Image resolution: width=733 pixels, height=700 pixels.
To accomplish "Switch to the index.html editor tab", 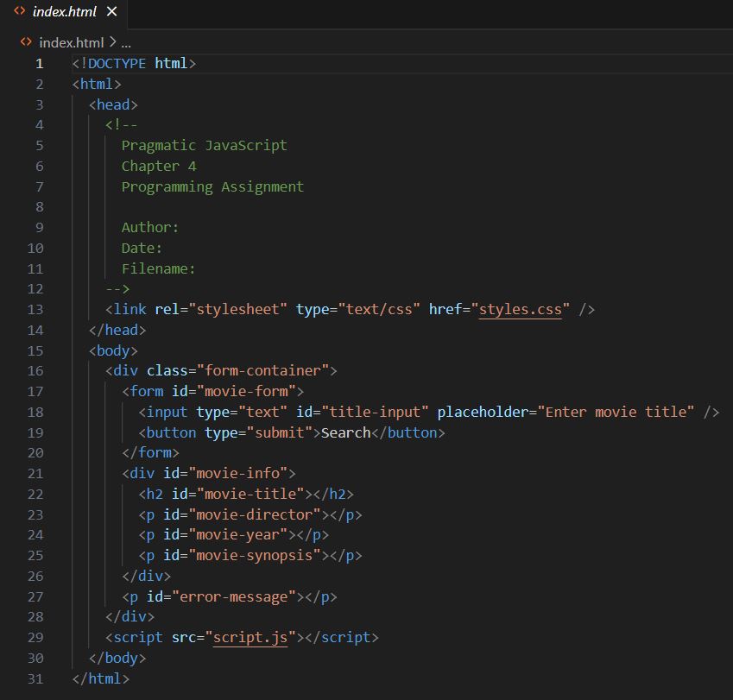I will coord(64,13).
